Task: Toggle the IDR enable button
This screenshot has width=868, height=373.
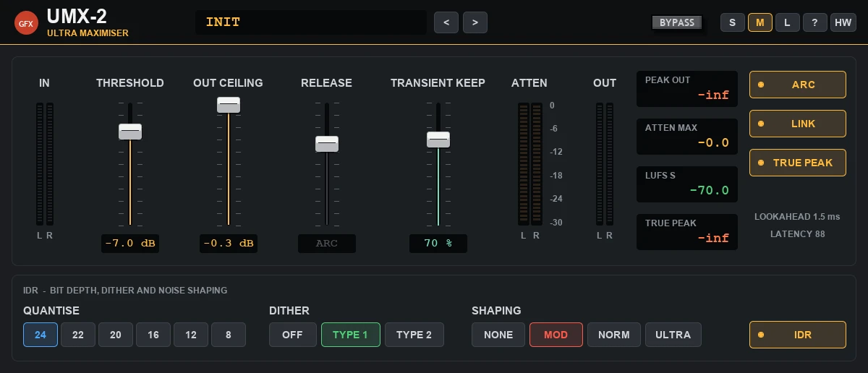Action: point(798,335)
